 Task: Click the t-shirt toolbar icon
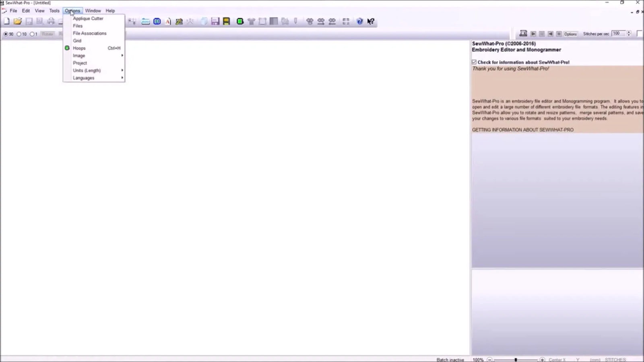pos(252,21)
